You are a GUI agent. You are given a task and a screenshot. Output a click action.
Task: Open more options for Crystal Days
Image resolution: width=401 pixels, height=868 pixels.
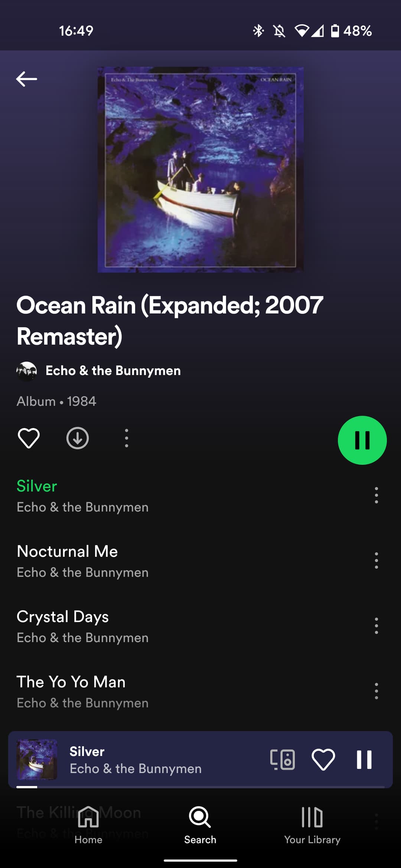click(376, 626)
